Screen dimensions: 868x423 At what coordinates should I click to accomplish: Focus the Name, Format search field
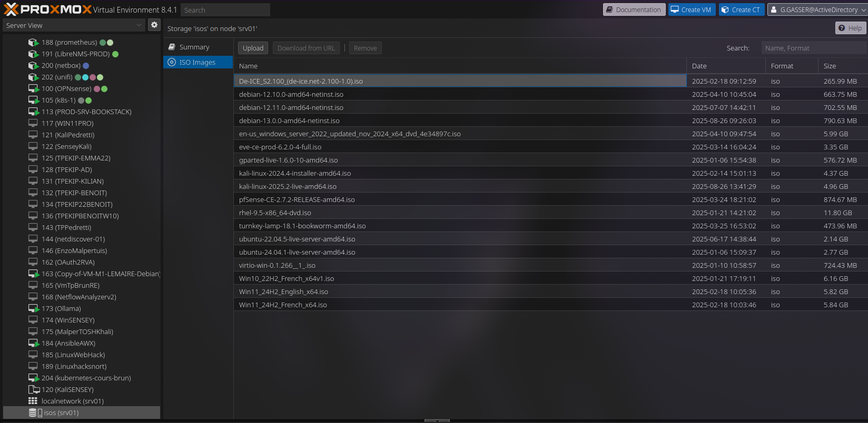813,48
